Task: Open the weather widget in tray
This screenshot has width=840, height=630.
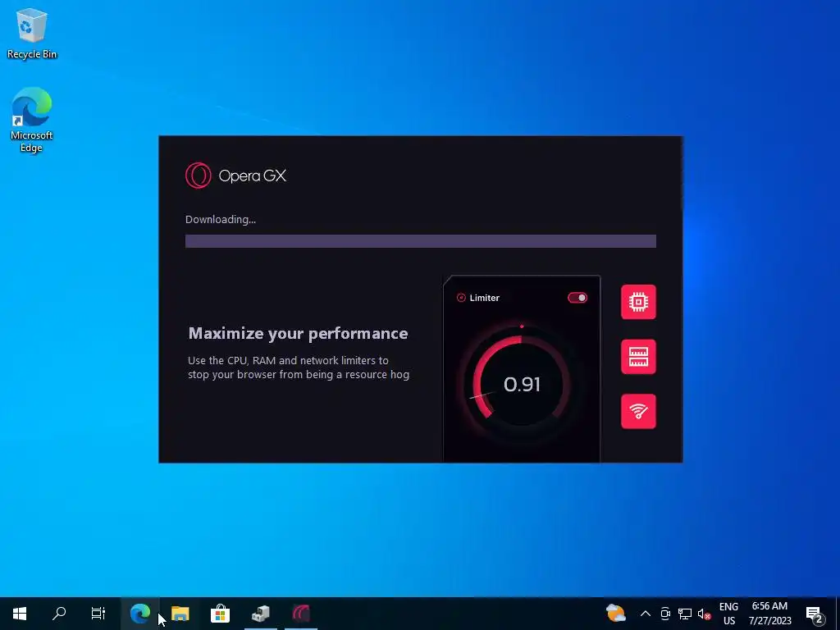Action: [616, 614]
